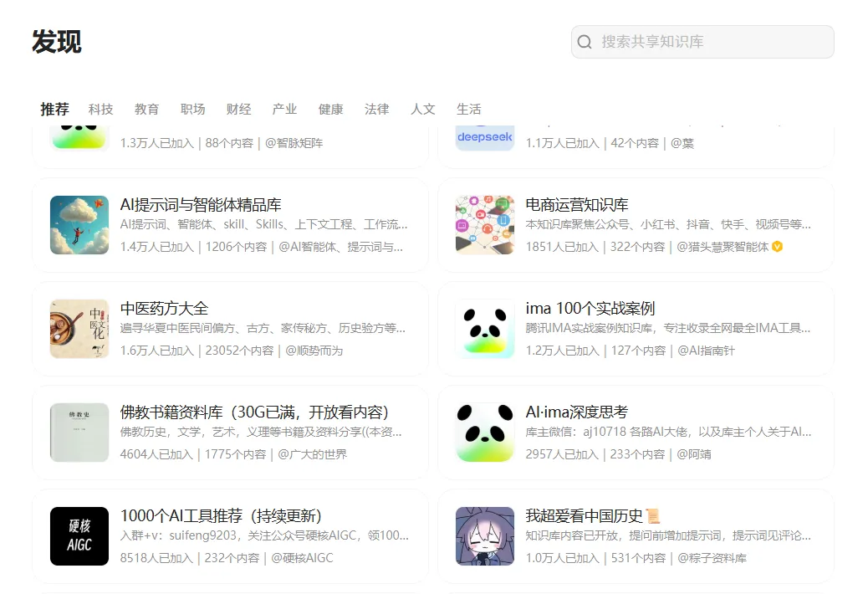Click the author @猎头慧聚智能体
The width and height of the screenshot is (868, 594).
(722, 247)
